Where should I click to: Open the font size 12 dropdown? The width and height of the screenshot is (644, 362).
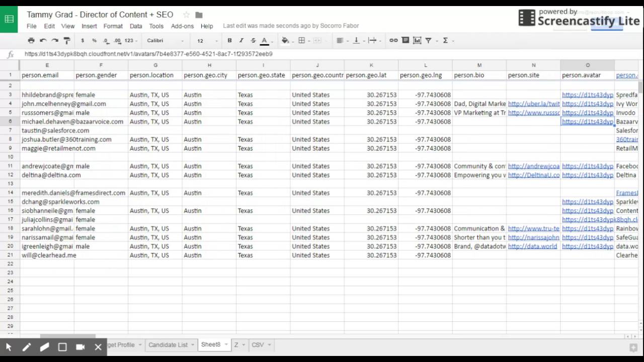tap(207, 41)
